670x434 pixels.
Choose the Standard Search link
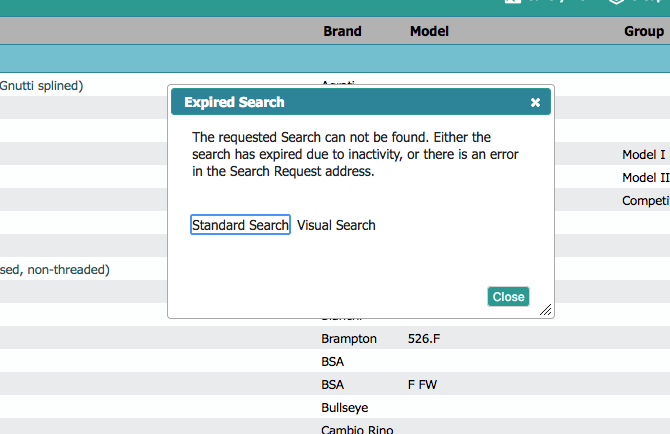(240, 225)
